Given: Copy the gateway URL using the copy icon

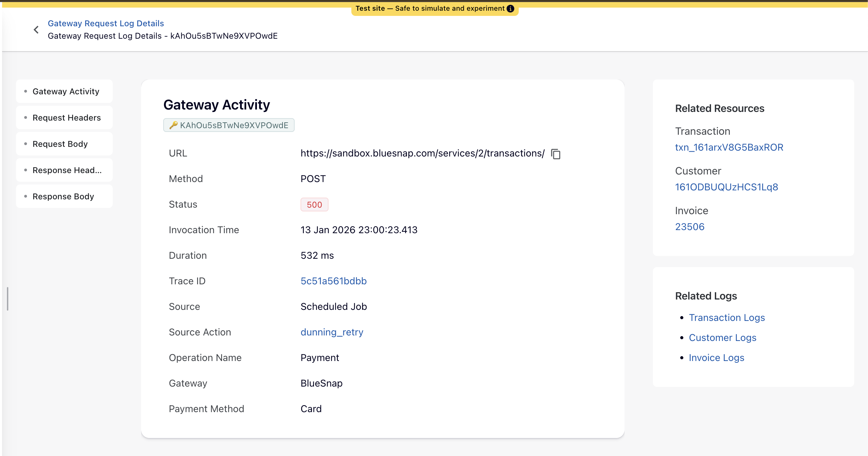Looking at the screenshot, I should (x=556, y=154).
